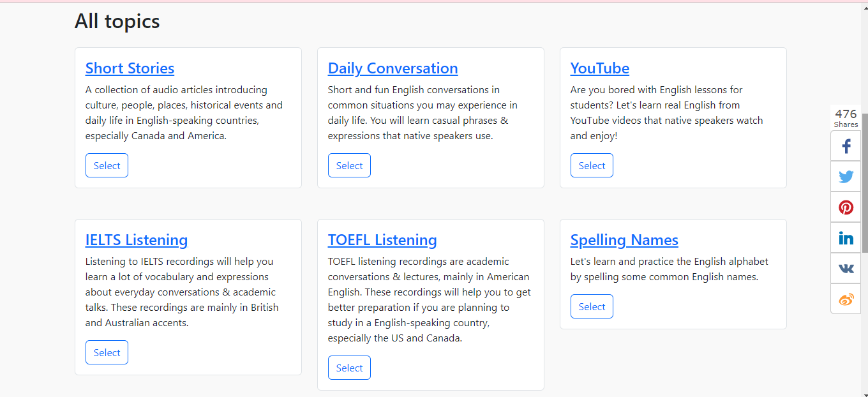The image size is (868, 397).
Task: Select button in IELTS Listening card
Action: [107, 352]
